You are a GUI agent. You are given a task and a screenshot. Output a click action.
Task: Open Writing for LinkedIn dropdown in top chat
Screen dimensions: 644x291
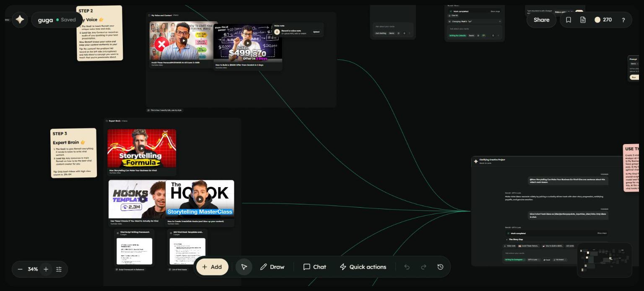pyautogui.click(x=457, y=36)
